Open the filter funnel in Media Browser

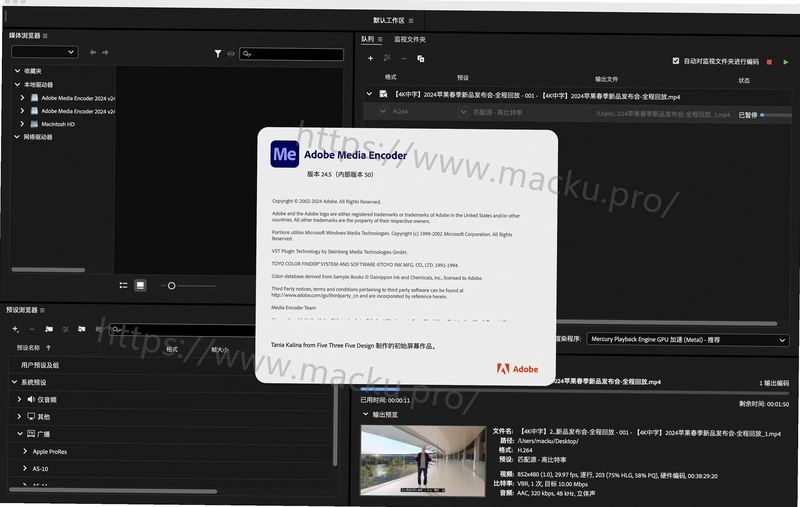tap(218, 54)
